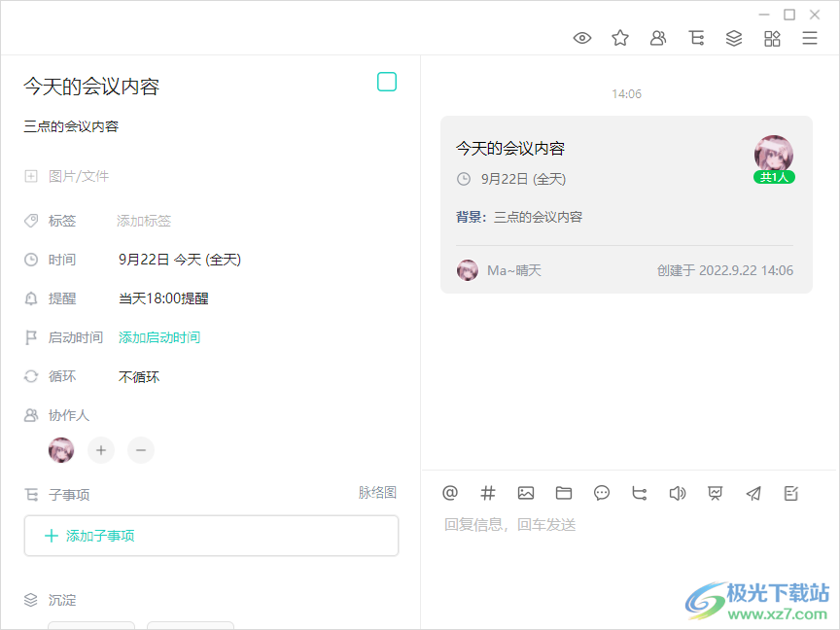Click 沉淀 at the bottom left
Viewport: 840px width, 630px height.
coord(60,600)
